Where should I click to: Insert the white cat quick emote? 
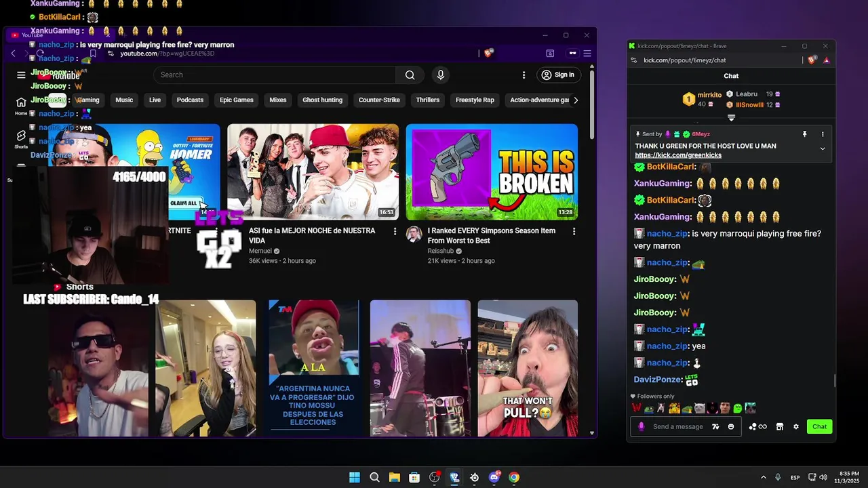tap(700, 408)
